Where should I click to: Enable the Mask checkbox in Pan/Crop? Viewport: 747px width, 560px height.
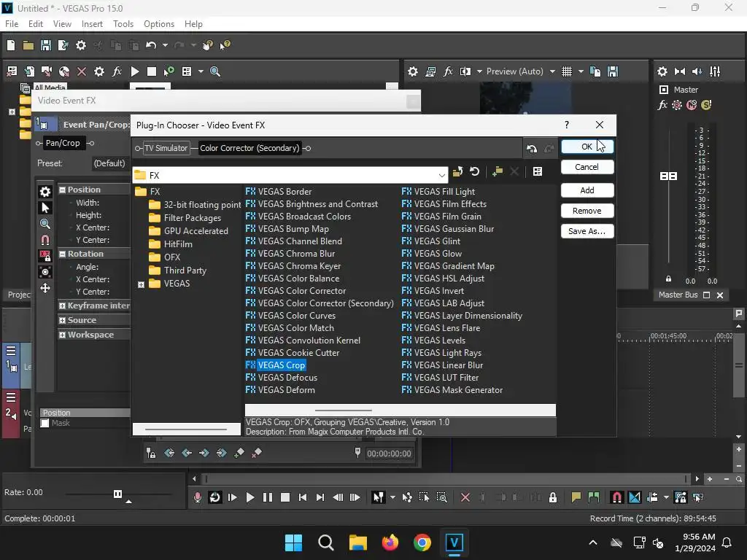tap(44, 423)
